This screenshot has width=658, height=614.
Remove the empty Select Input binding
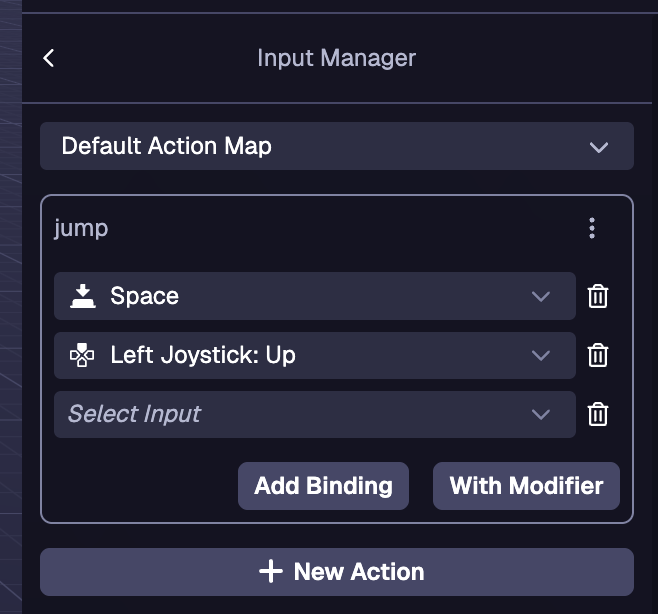(x=598, y=414)
